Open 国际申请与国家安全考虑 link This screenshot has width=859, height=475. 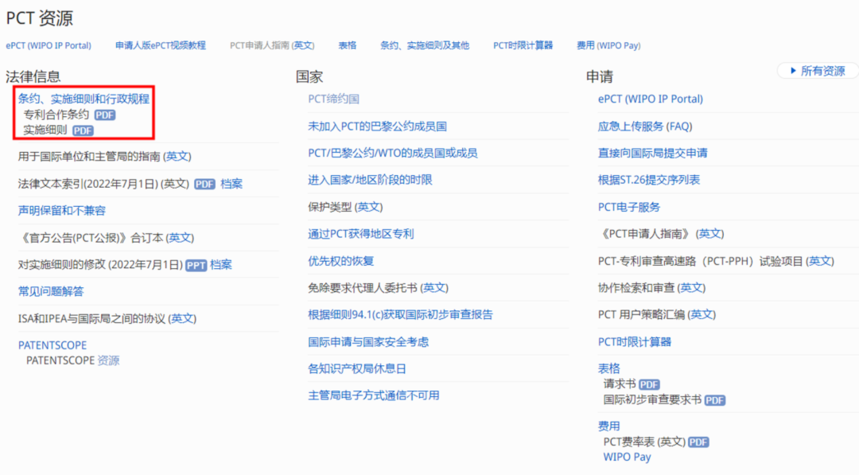point(369,342)
